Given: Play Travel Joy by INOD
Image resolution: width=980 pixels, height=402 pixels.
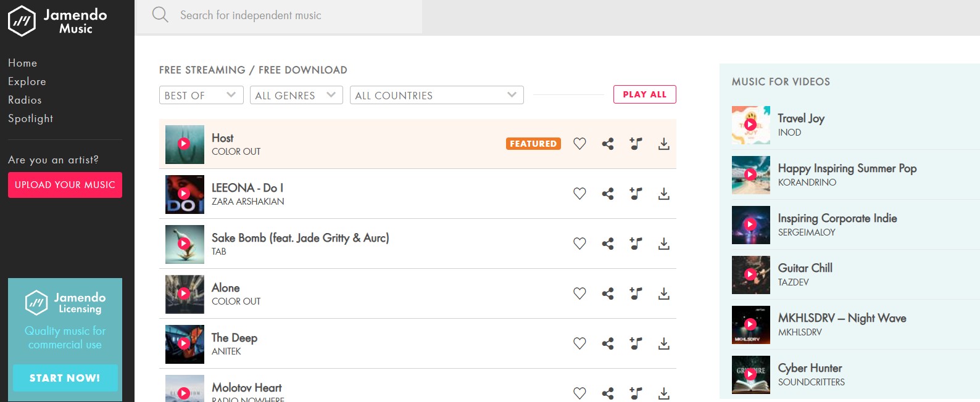Looking at the screenshot, I should click(750, 125).
